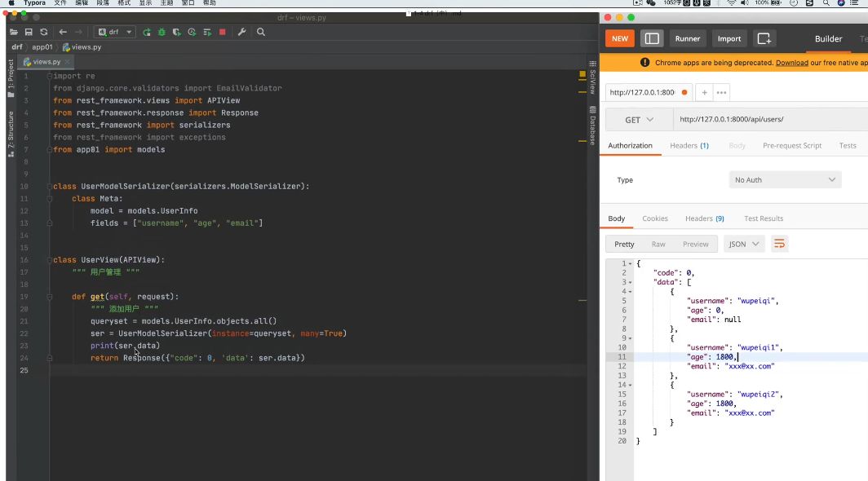Click the Synchronize refresh icon
868x481 pixels.
click(44, 32)
